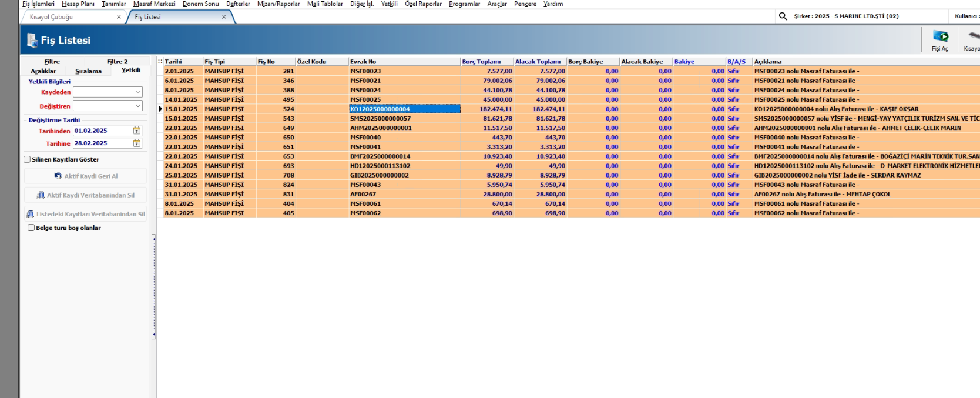The width and height of the screenshot is (980, 398).
Task: Select Evrak No cell SMS2025000000057
Action: 404,118
